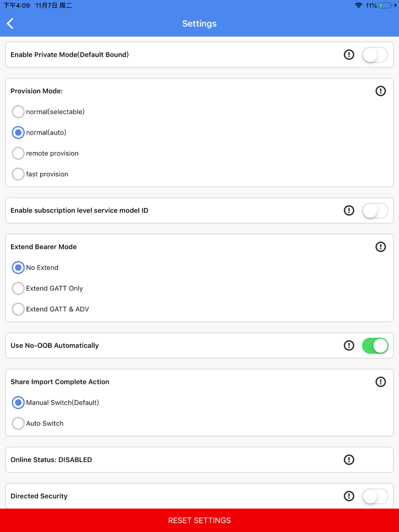Viewport: 399px width, 532px height.
Task: Enable the Private Mode switch
Action: click(x=375, y=55)
